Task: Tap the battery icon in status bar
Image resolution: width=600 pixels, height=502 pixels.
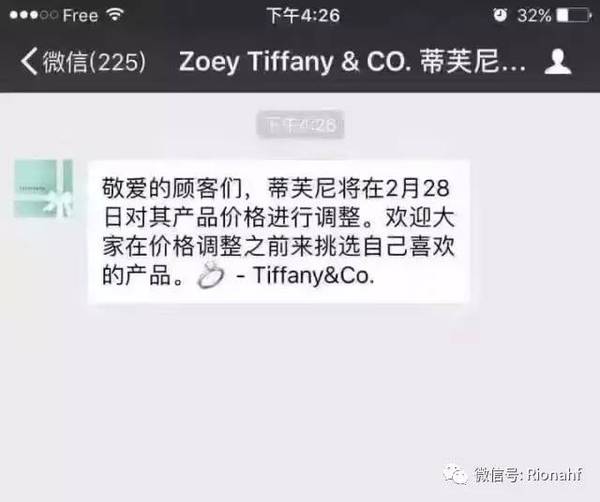Action: pos(574,15)
